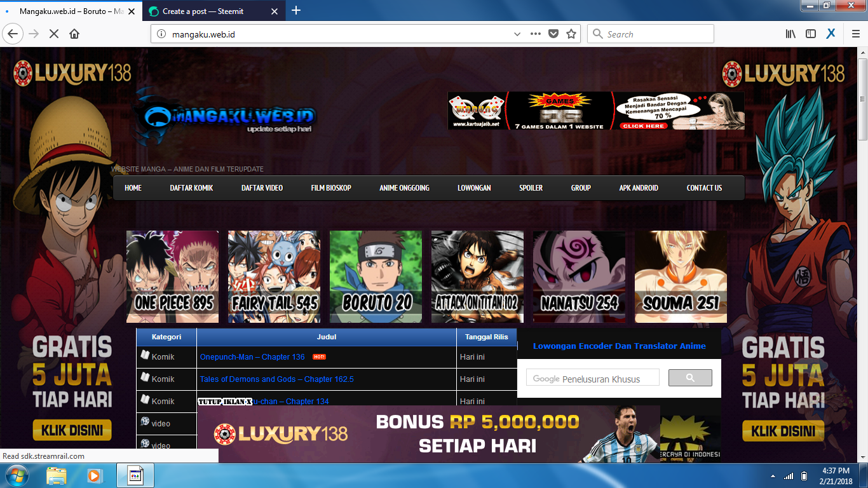Viewport: 868px width, 488px height.
Task: Click the top-right Luxury138 logo
Action: pyautogui.click(x=783, y=74)
